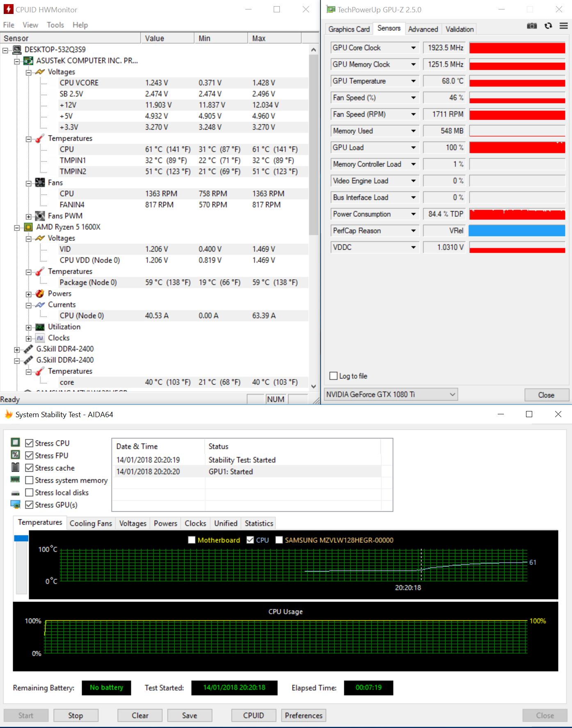Switch to the Statistics tab in AIDA64
This screenshot has height=728, width=572.
pos(259,523)
